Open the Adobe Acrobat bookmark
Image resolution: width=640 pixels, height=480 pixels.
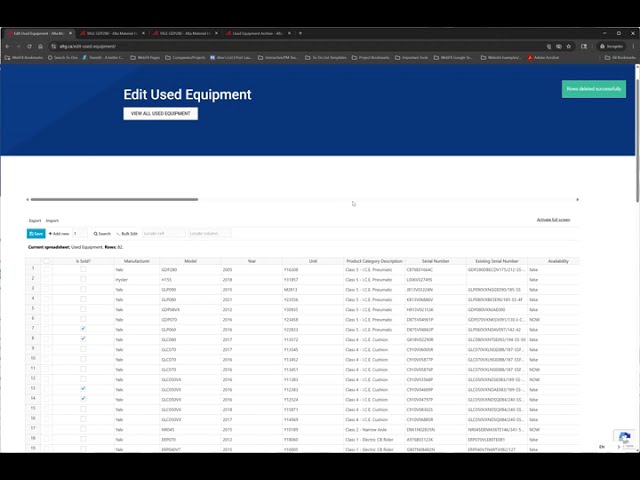543,58
